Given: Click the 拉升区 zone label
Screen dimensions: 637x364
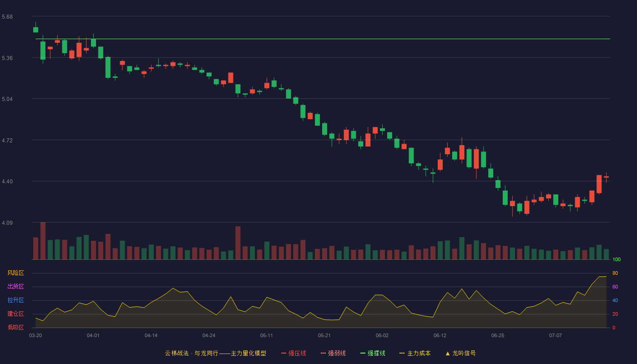Looking at the screenshot, I should (15, 300).
